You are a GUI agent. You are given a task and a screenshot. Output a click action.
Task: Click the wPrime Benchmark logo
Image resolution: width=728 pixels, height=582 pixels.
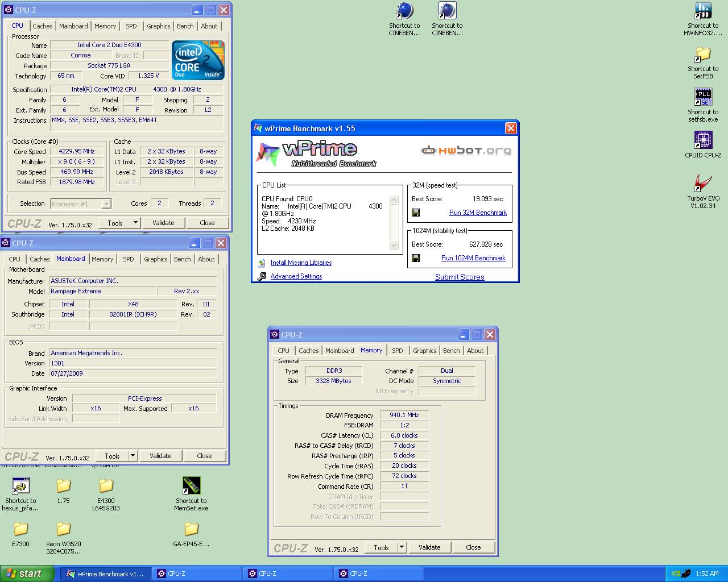coord(317,153)
